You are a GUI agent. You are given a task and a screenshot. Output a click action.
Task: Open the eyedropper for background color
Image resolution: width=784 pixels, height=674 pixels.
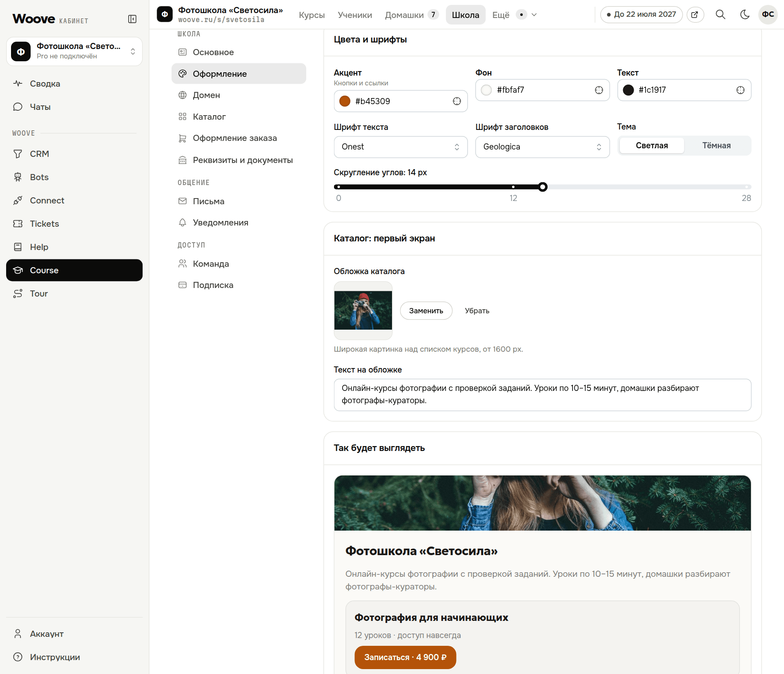click(x=599, y=90)
